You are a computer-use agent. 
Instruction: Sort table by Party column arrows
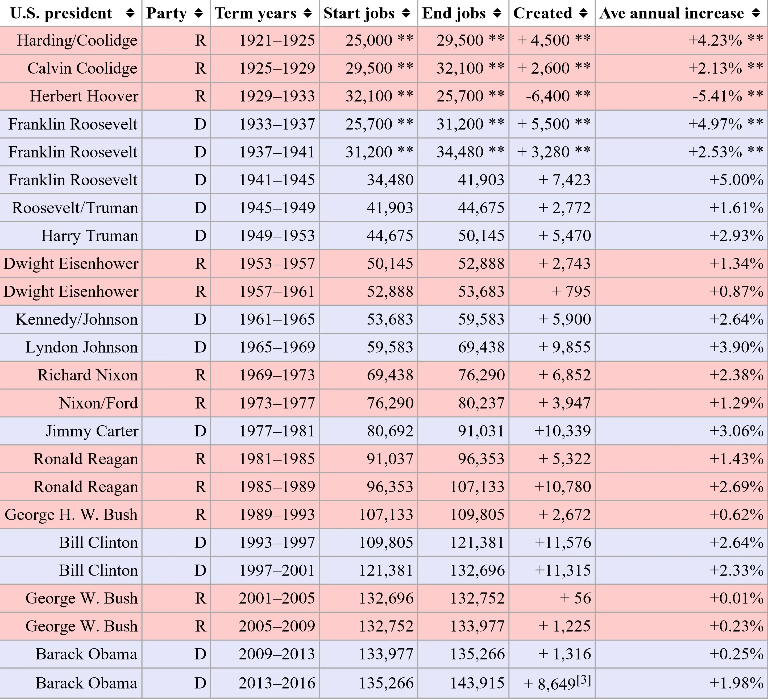coord(198,14)
